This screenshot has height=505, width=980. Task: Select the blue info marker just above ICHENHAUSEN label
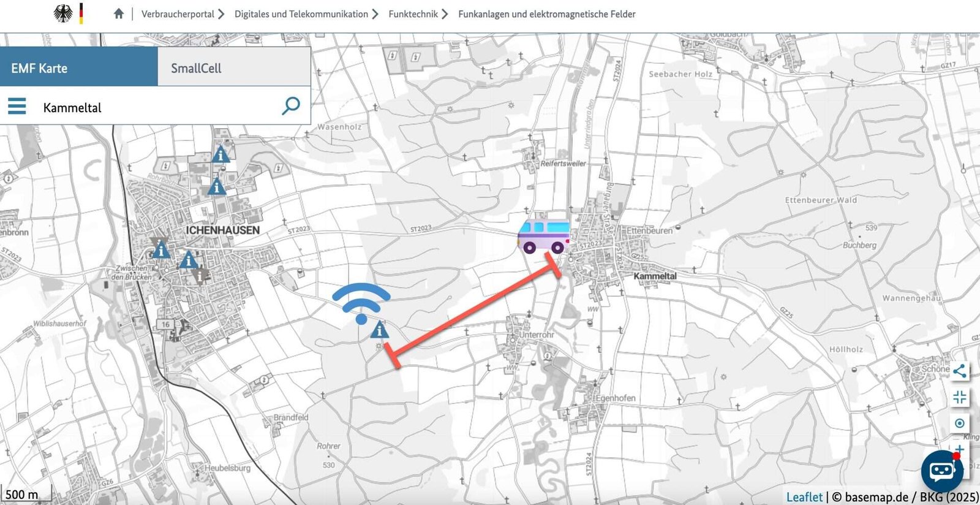pyautogui.click(x=216, y=186)
